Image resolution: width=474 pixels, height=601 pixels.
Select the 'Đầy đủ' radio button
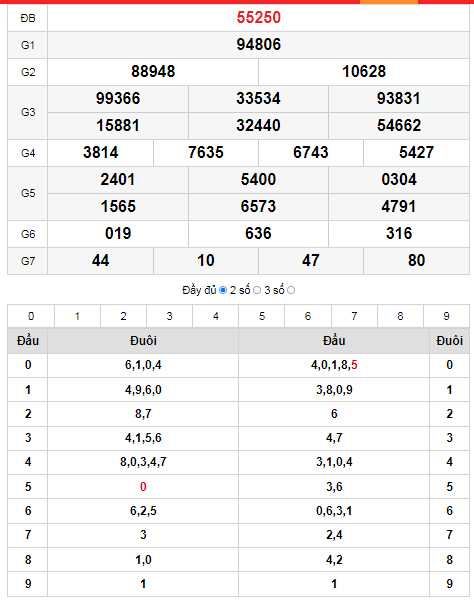(x=223, y=291)
